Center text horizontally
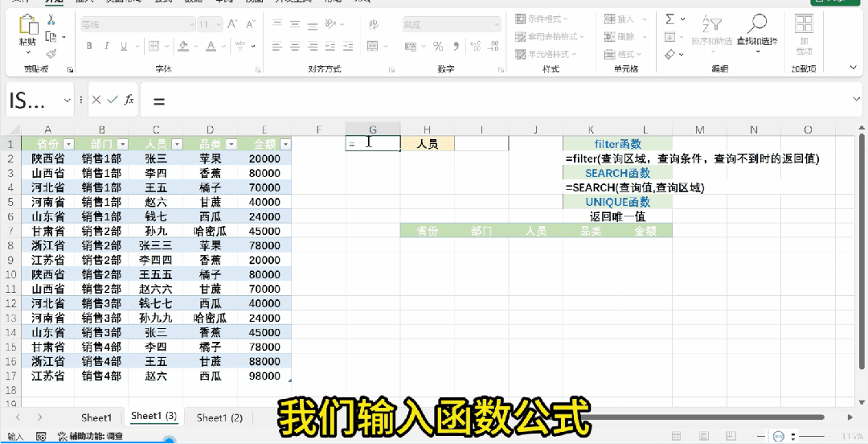The image size is (868, 444). [295, 46]
